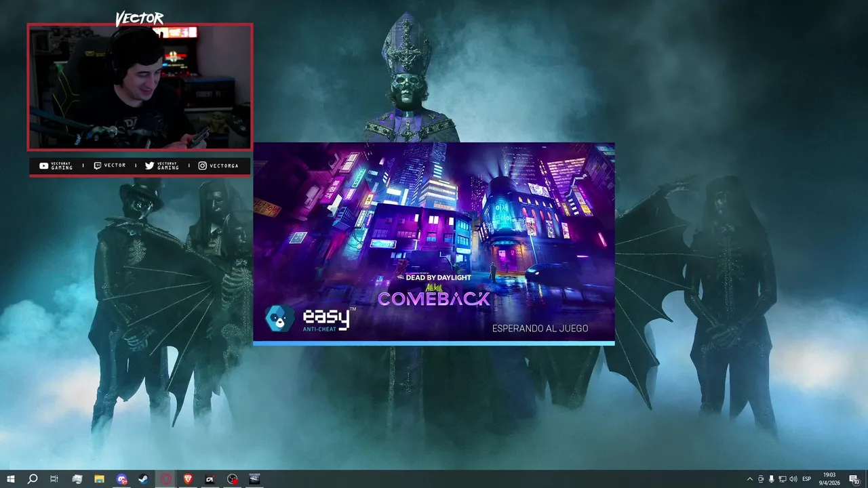
Task: Open Steam from the taskbar
Action: 144,479
